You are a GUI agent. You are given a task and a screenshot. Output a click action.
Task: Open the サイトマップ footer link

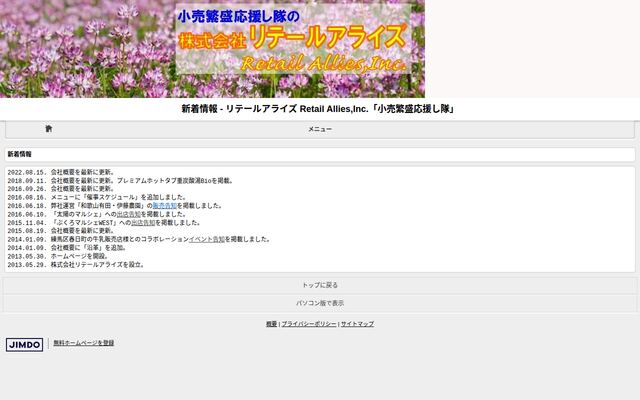[357, 324]
